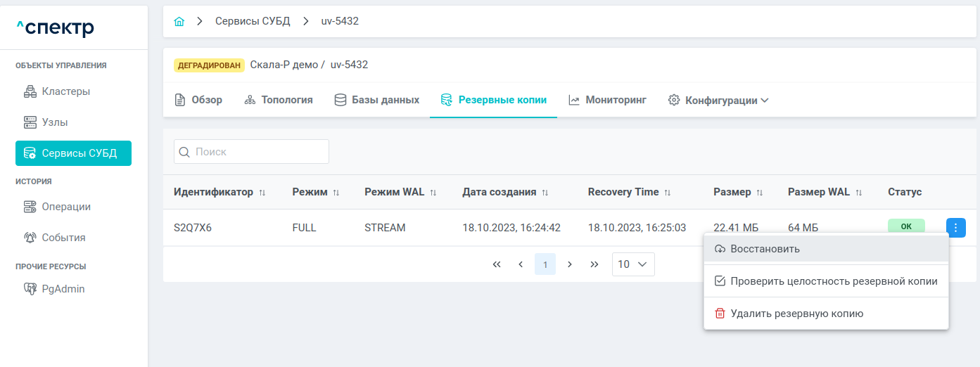Sort table by Дата создания icon
This screenshot has width=980, height=367.
[545, 193]
